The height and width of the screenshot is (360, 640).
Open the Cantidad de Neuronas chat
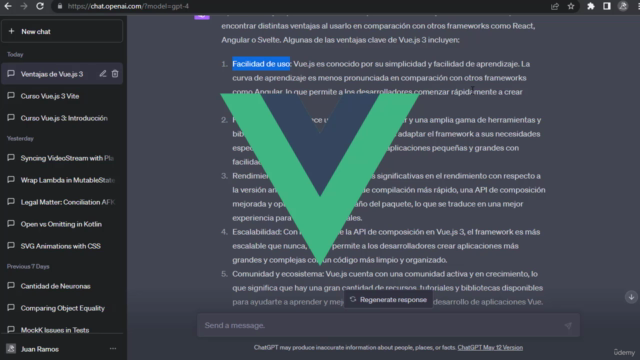pos(62,286)
